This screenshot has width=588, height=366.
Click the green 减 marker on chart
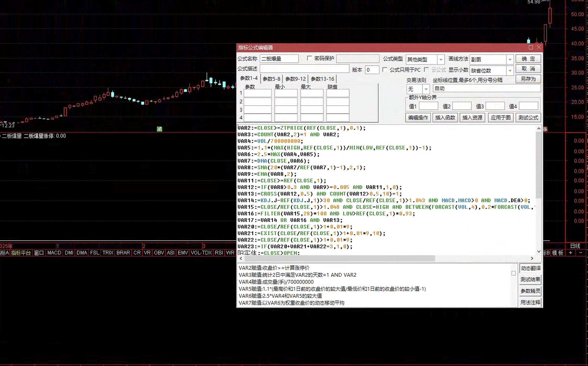tap(159, 129)
